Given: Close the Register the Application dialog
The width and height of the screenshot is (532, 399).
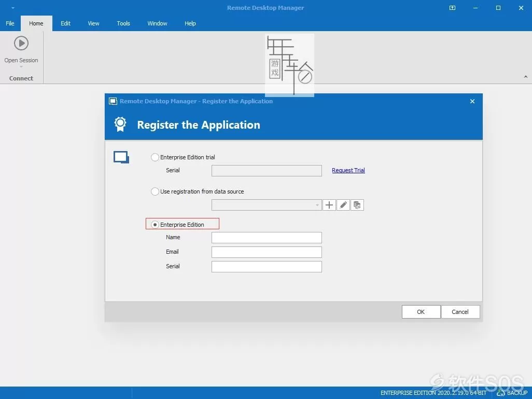Looking at the screenshot, I should point(472,101).
